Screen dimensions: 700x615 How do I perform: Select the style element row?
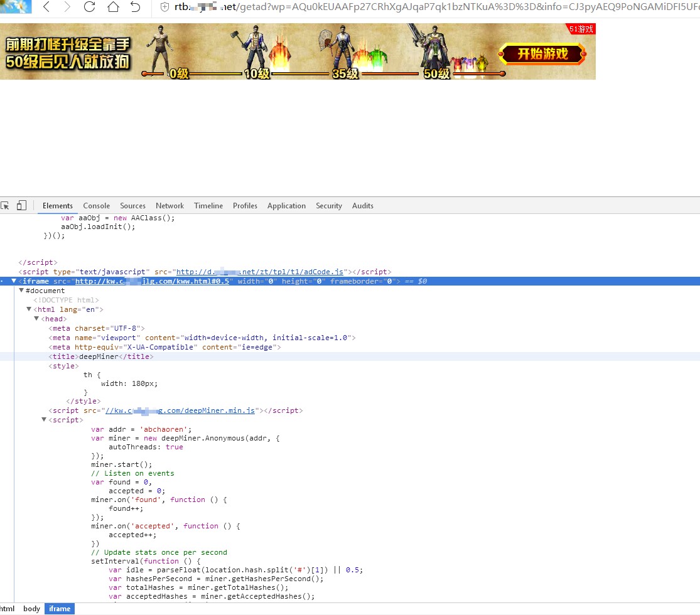click(x=64, y=366)
